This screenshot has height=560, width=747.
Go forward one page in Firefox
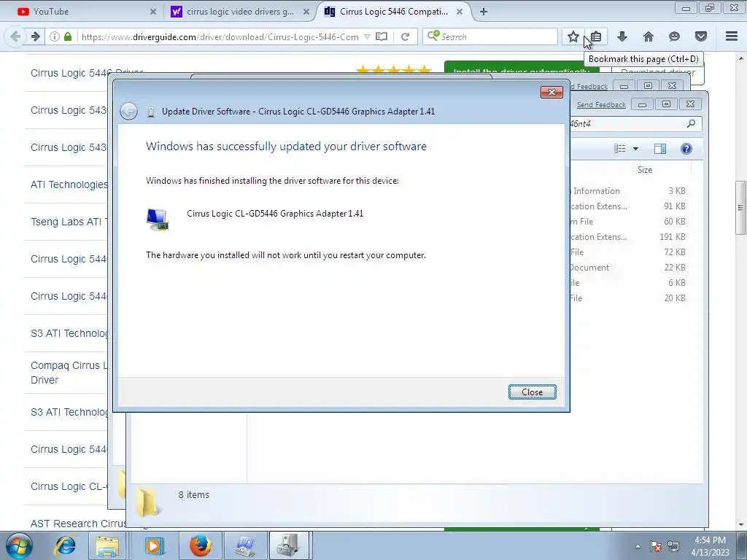click(x=35, y=36)
